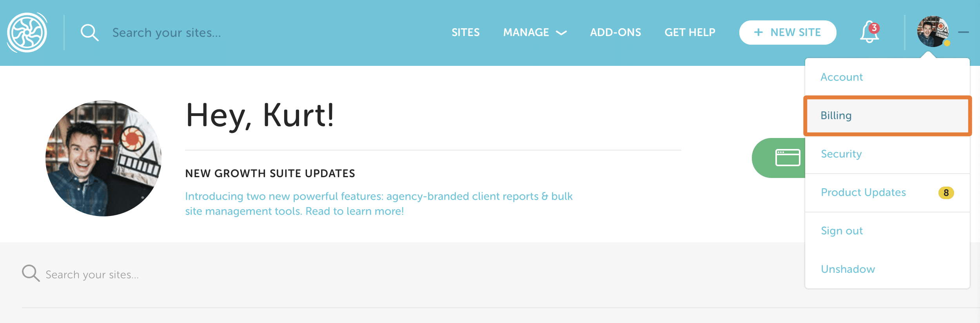Select Account from profile menu
This screenshot has height=323, width=980.
point(842,77)
